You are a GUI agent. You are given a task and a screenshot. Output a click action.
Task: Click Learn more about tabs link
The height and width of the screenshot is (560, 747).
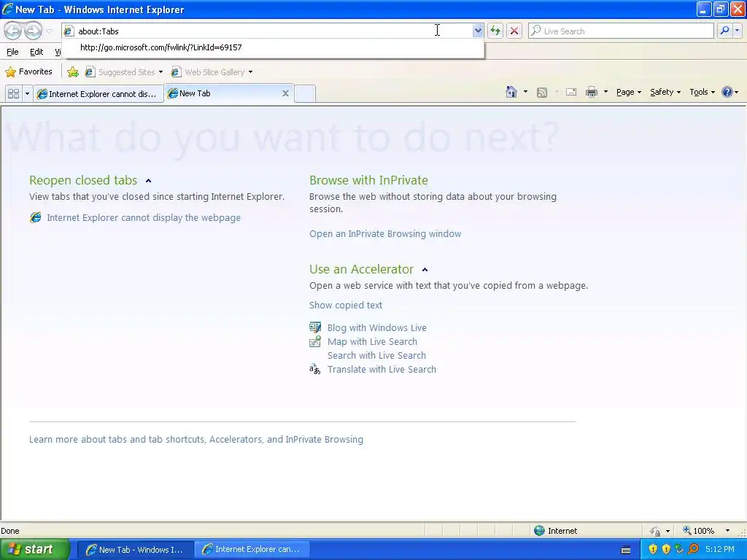coord(196,439)
